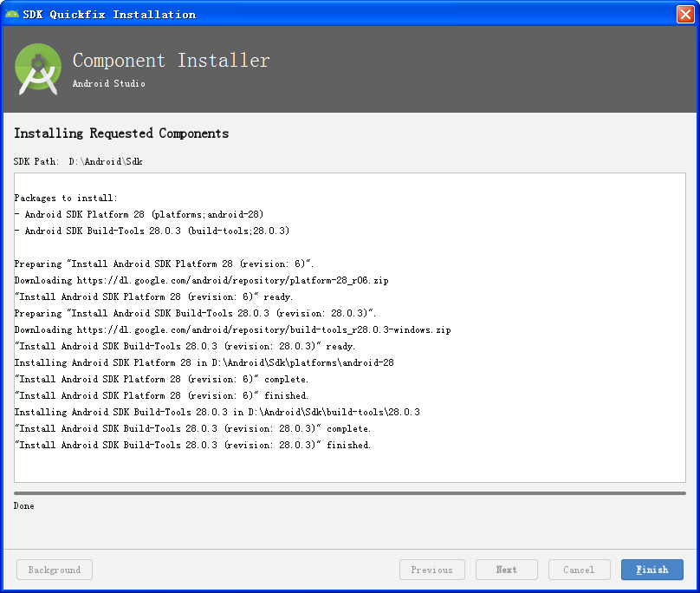
Task: Click the Background button
Action: point(55,570)
